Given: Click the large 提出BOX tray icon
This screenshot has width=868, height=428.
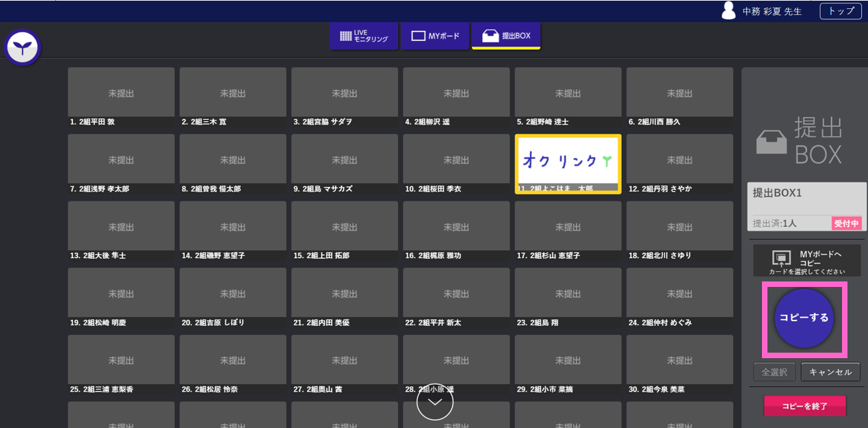Looking at the screenshot, I should coord(771,142).
